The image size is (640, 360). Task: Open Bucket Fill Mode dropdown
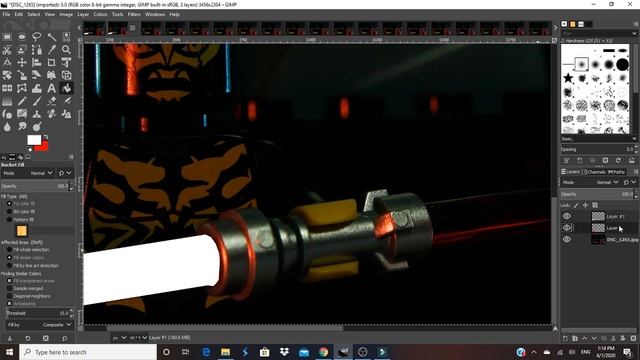tap(29, 173)
